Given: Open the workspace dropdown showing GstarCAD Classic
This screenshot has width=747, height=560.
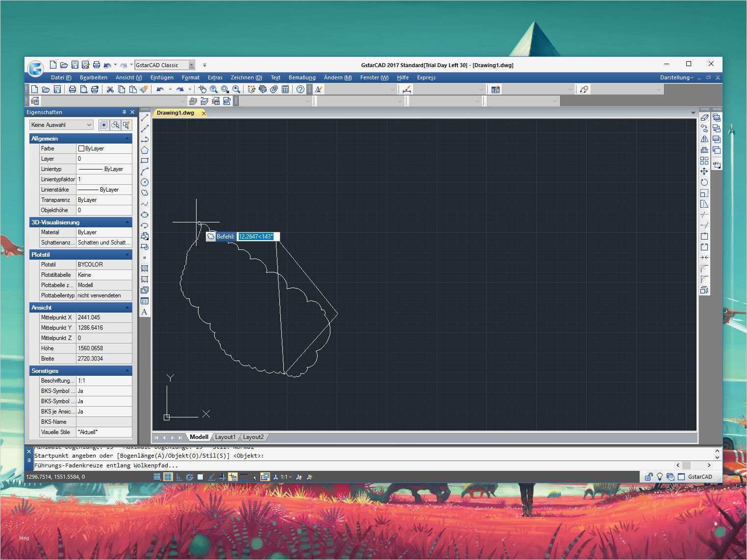Looking at the screenshot, I should click(x=190, y=64).
